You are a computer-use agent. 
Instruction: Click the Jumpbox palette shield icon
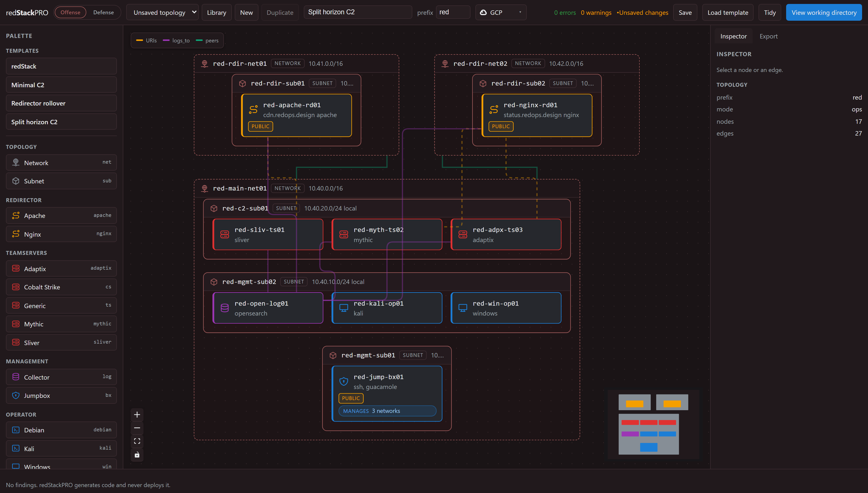point(16,395)
